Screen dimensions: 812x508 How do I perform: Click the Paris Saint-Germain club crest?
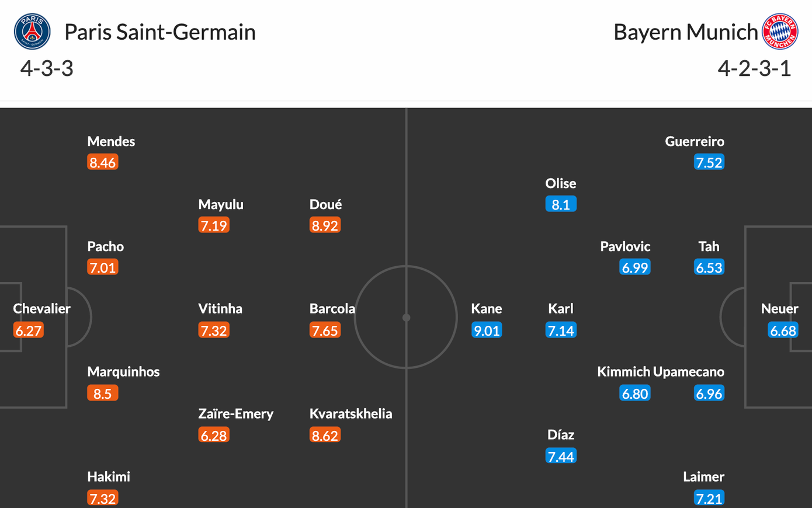tap(32, 32)
